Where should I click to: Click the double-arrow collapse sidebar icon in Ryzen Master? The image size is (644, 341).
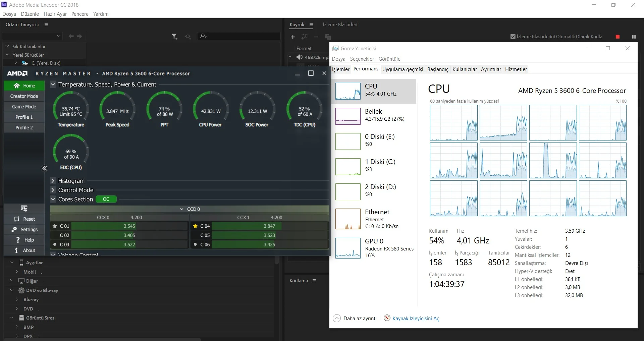click(x=44, y=168)
